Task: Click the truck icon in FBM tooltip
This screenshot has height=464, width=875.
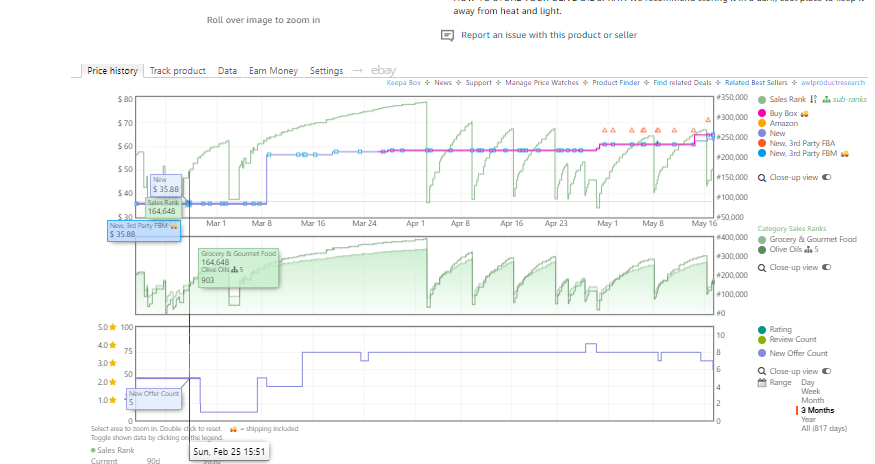Action: pyautogui.click(x=174, y=226)
